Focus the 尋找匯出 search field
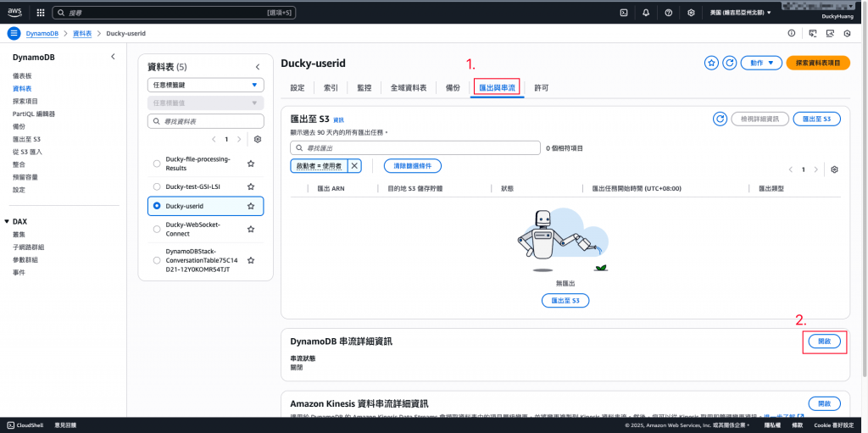This screenshot has height=433, width=868. (415, 147)
